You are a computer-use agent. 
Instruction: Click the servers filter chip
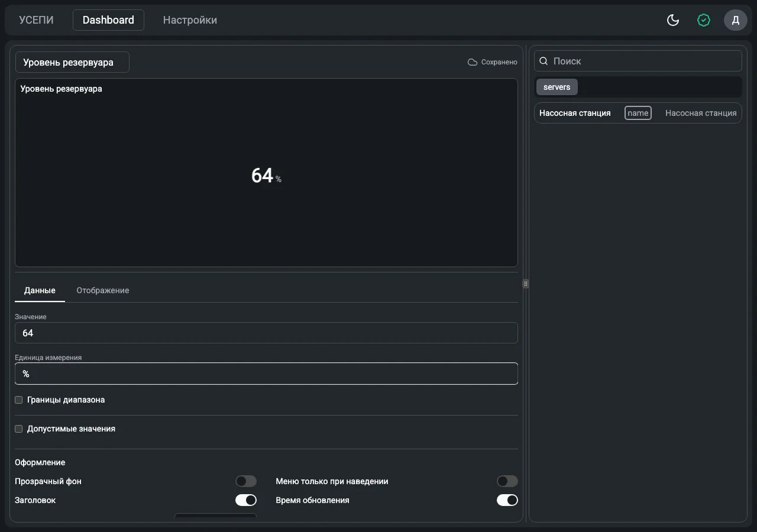[x=557, y=87]
